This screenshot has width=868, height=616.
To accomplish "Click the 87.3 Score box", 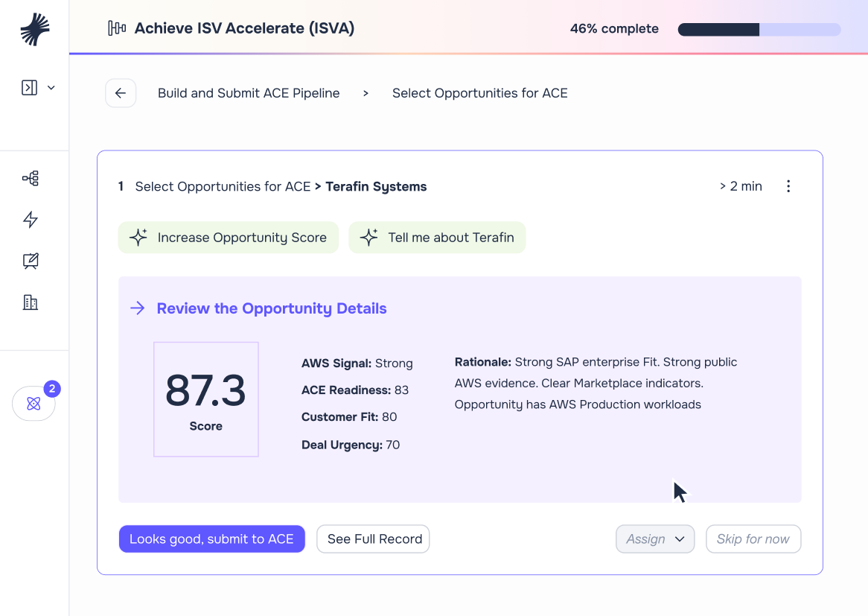I will click(206, 399).
